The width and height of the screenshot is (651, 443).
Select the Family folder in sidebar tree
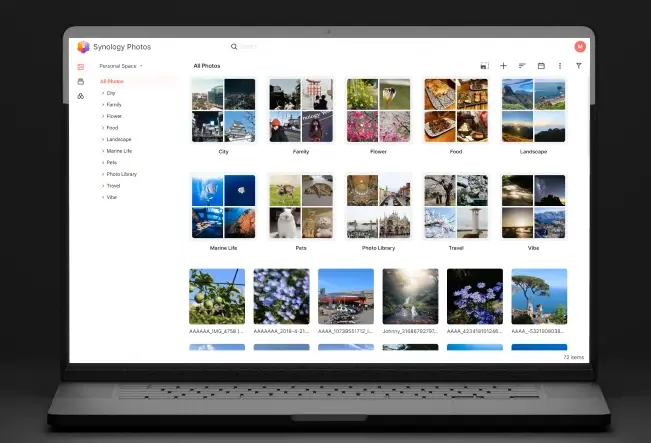[x=114, y=105]
